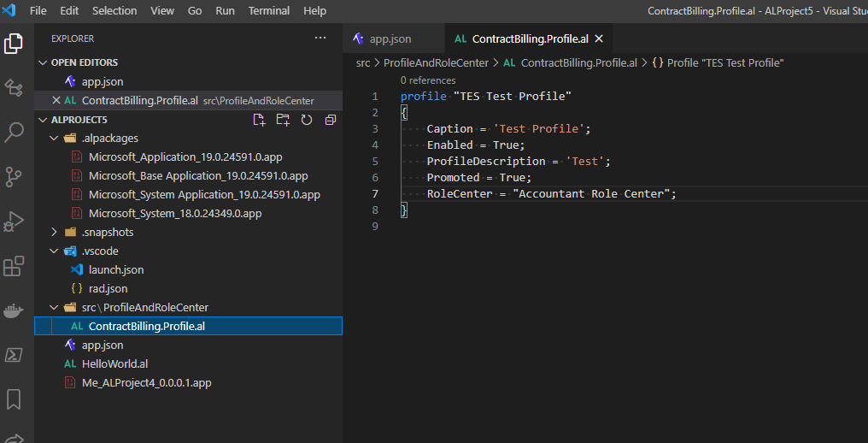Screen dimensions: 868x443
Task: Select Microsoft_Application_19.0.24591.0.app file
Action: pyautogui.click(x=188, y=157)
